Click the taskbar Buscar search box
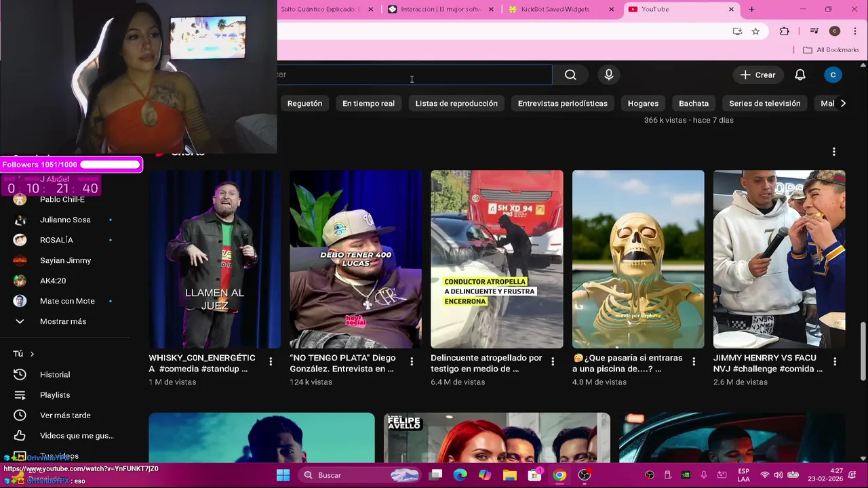This screenshot has height=488, width=868. [x=360, y=475]
